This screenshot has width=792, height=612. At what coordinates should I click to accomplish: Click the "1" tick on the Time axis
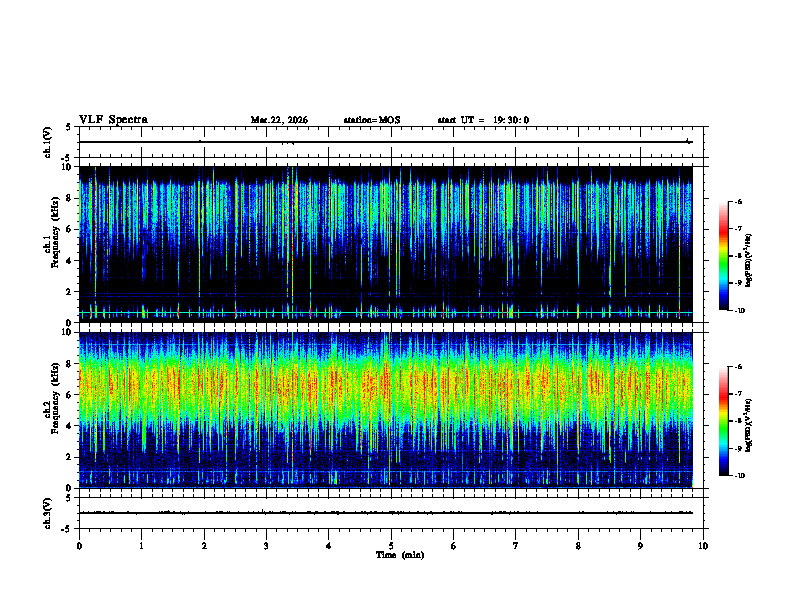click(142, 546)
